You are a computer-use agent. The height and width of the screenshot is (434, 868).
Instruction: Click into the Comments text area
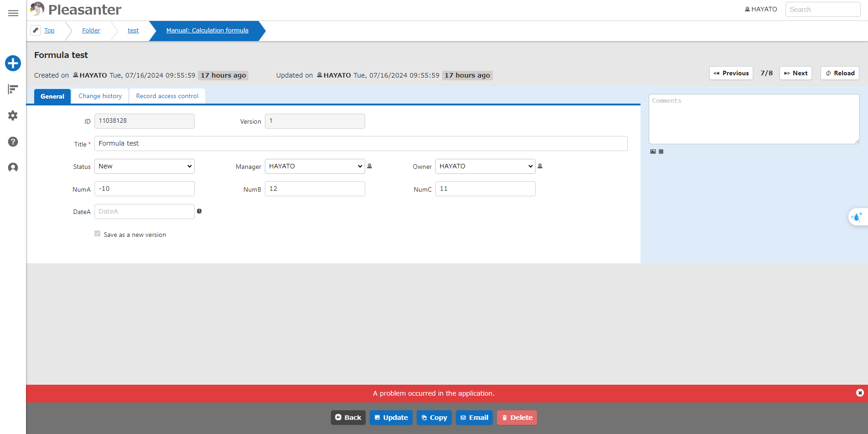pyautogui.click(x=754, y=119)
